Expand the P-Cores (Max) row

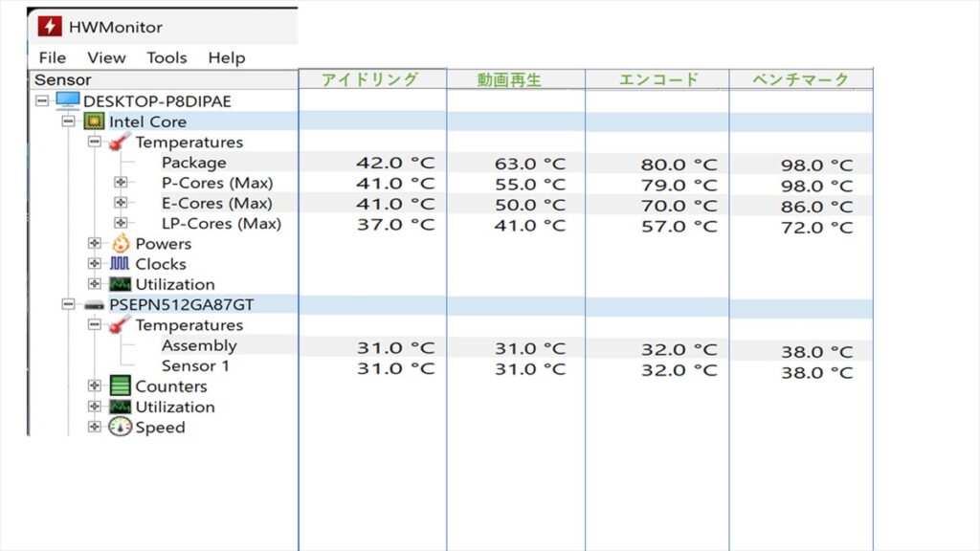121,182
